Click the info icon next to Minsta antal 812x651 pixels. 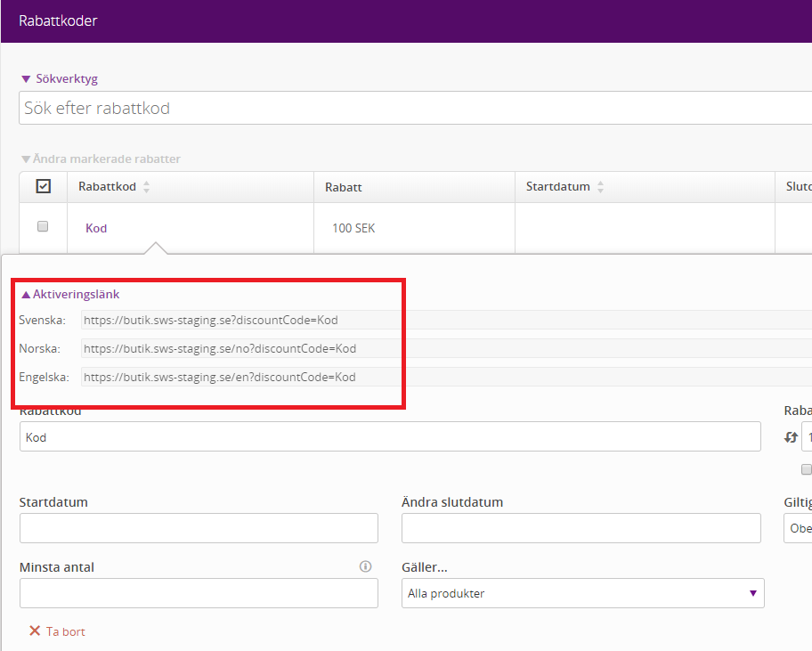(365, 566)
